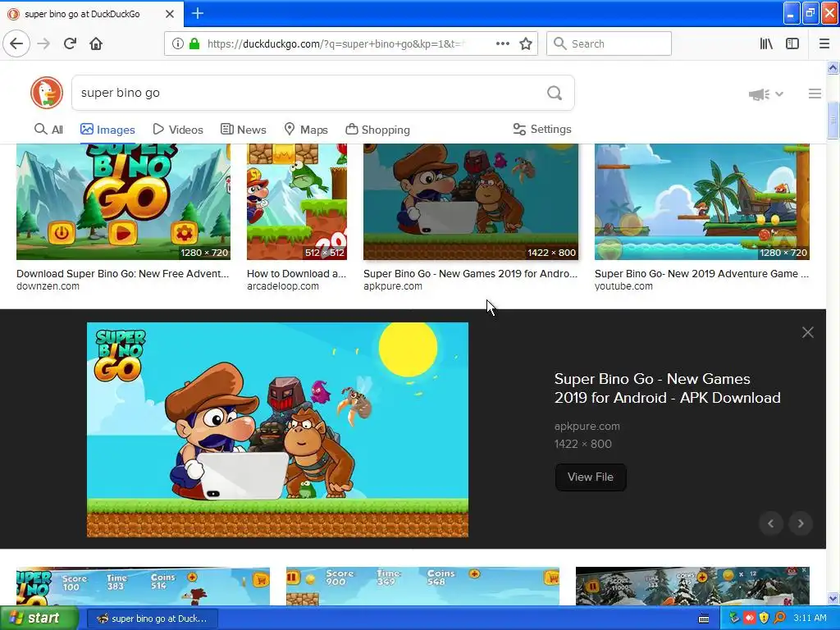Open the snowy forest gameplay thumbnail
Image resolution: width=840 pixels, height=630 pixels.
tap(692, 586)
